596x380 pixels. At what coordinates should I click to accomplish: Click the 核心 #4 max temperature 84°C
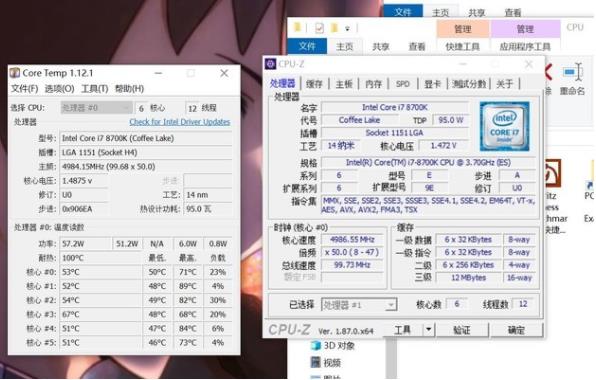(188, 329)
